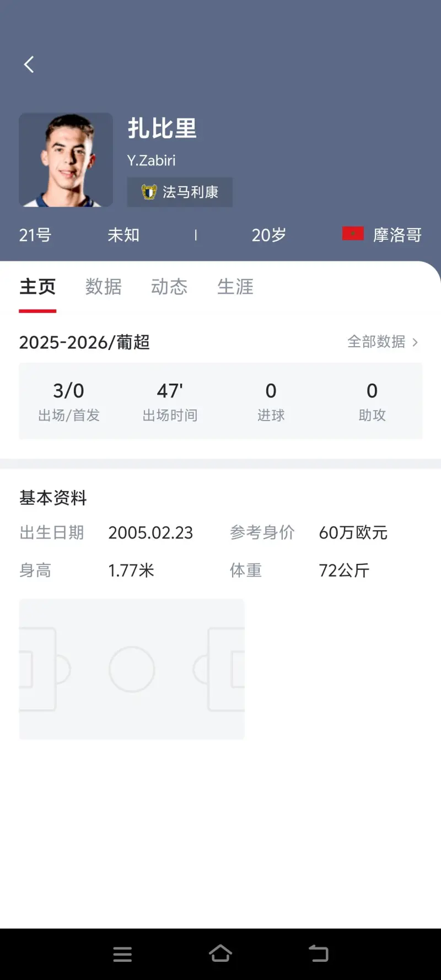
Task: Tap the 助攻 assists stat
Action: pyautogui.click(x=372, y=401)
